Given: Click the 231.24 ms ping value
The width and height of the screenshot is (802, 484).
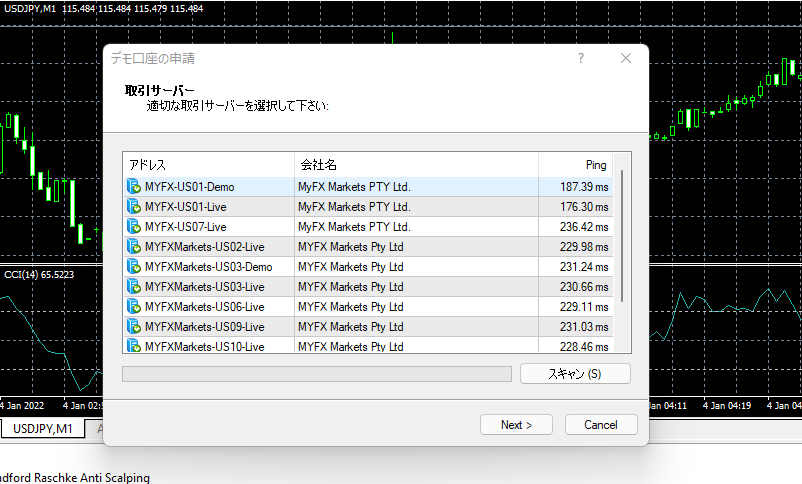Looking at the screenshot, I should (x=584, y=267).
